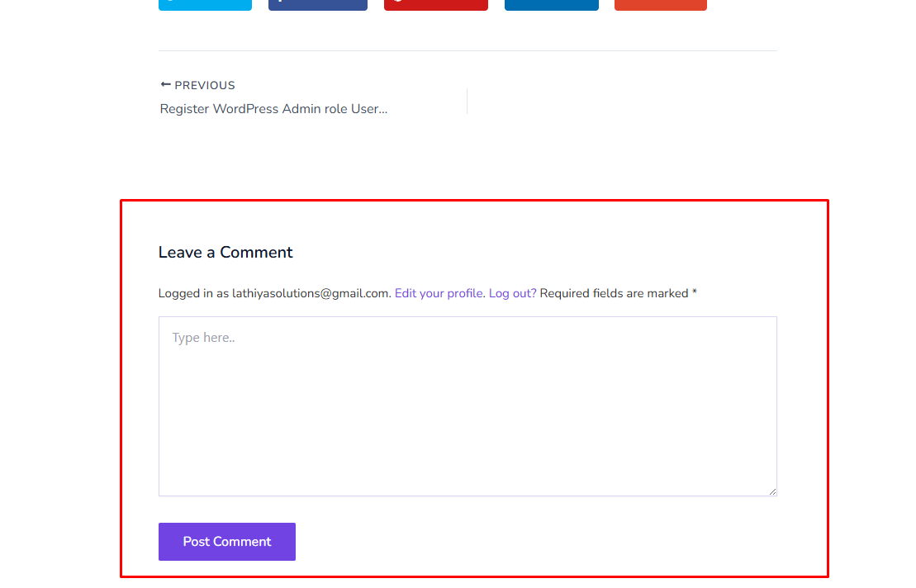Click the left arrow icon beside PREVIOUS
The height and width of the screenshot is (588, 916).
165,85
